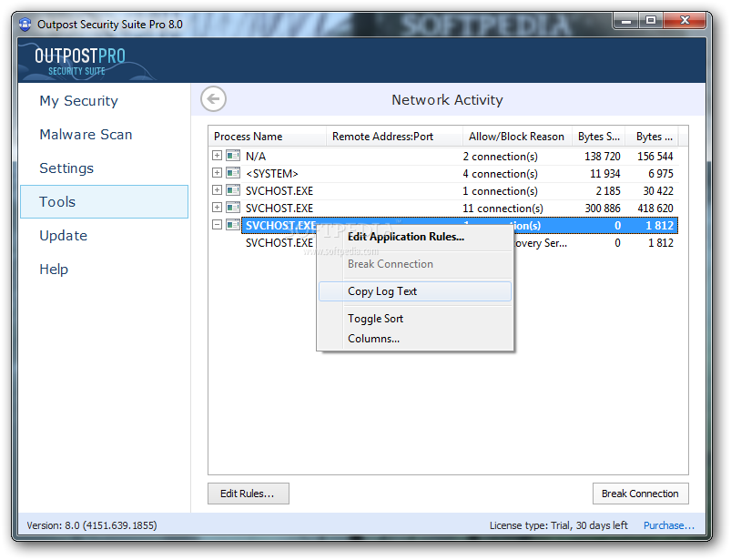Expand SVCHOST.EXE row with 2 185 bytes
The height and width of the screenshot is (560, 731).
(x=217, y=189)
